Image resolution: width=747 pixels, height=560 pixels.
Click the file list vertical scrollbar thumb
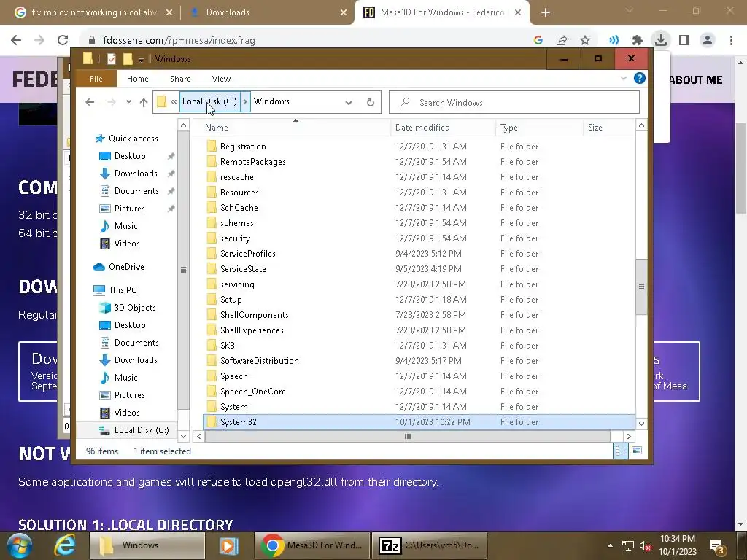[641, 287]
